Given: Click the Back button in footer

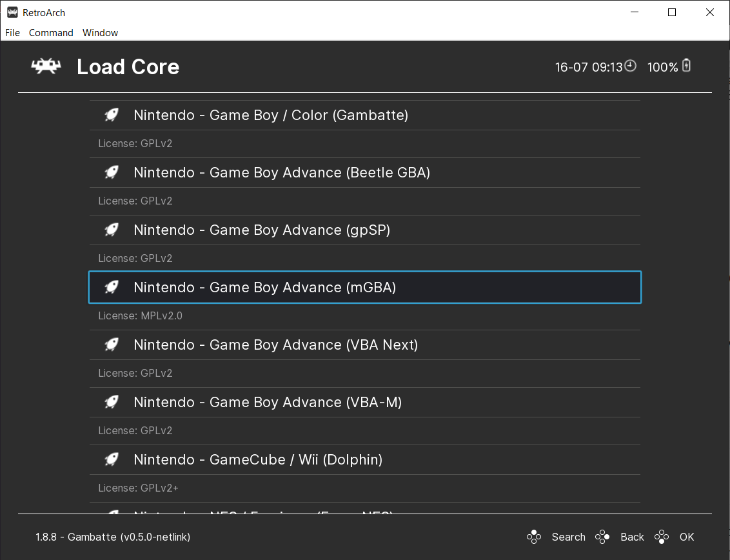Looking at the screenshot, I should 632,537.
